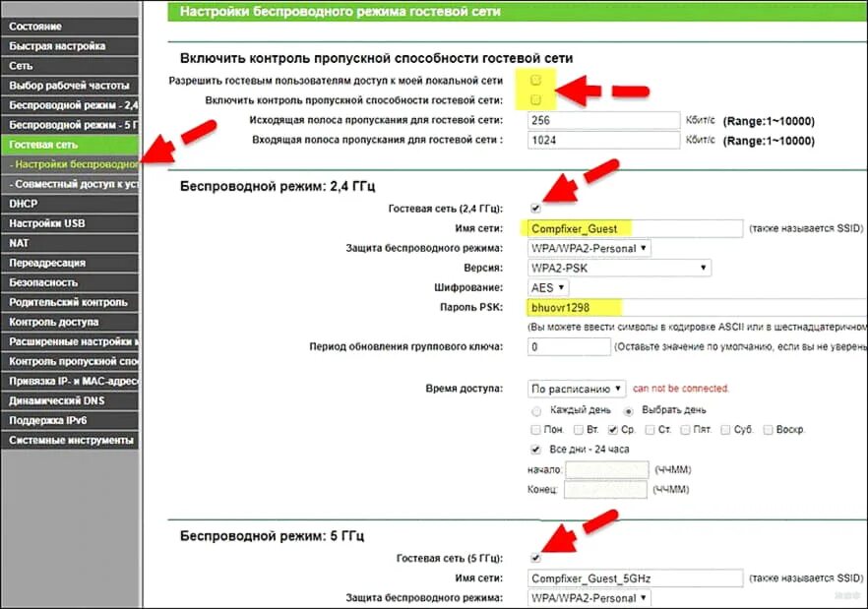This screenshot has width=868, height=609.
Task: Click the Compfixer_Guest network name field
Action: click(x=633, y=227)
